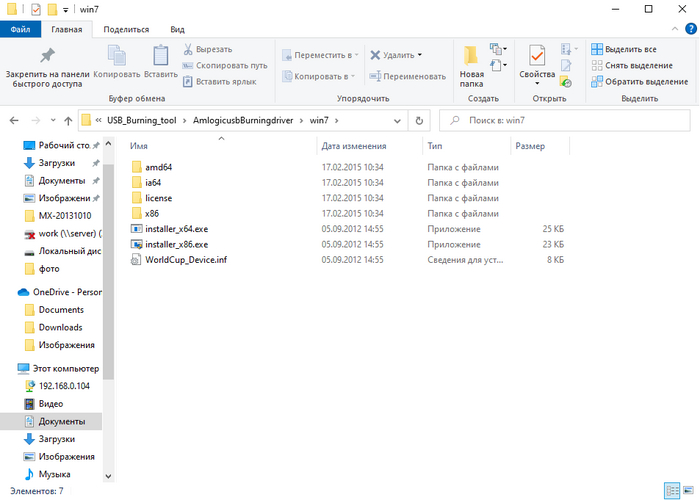Refresh the folder using the address bar refresh icon
Image resolution: width=700 pixels, height=500 pixels.
[x=420, y=121]
